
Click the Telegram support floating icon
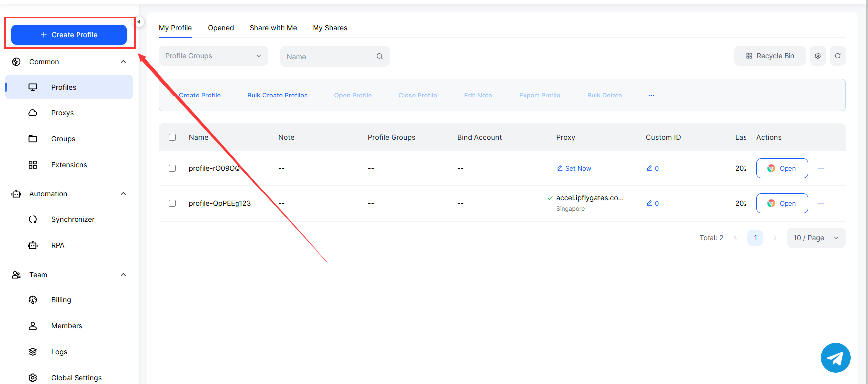(x=835, y=358)
